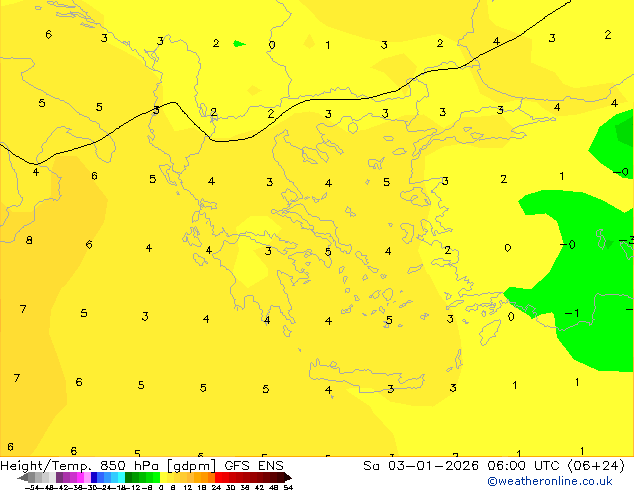The image size is (634, 490).
Task: Click the temperature value '8' on the map
Action: 29,240
